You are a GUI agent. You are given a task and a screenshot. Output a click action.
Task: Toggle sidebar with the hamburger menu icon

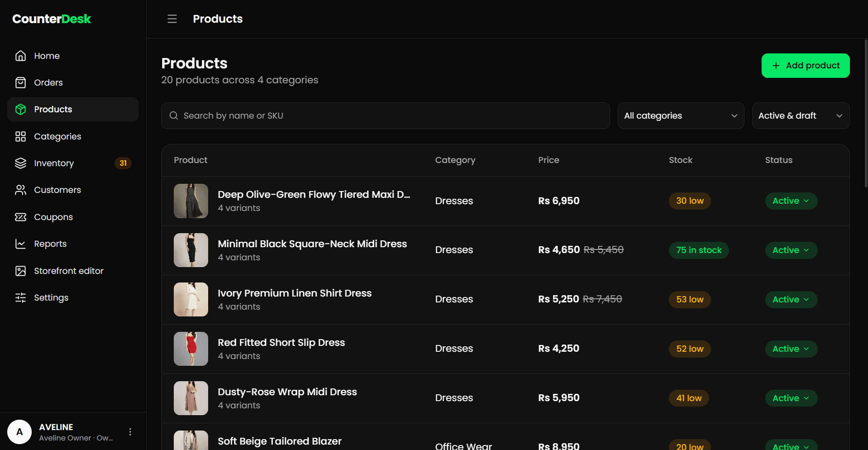(x=172, y=19)
